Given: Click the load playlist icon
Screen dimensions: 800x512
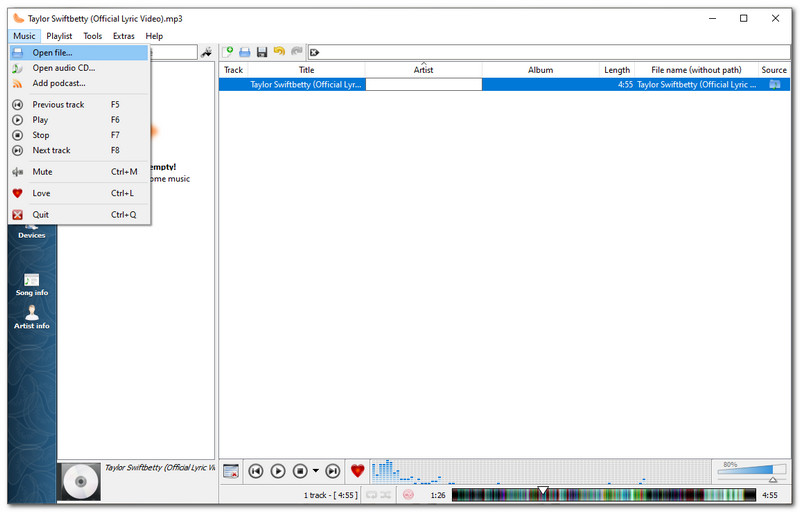Looking at the screenshot, I should 245,52.
